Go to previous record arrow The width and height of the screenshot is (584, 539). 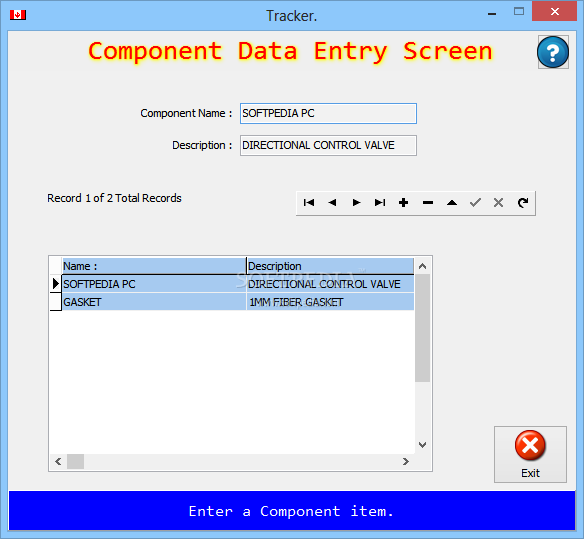click(333, 203)
